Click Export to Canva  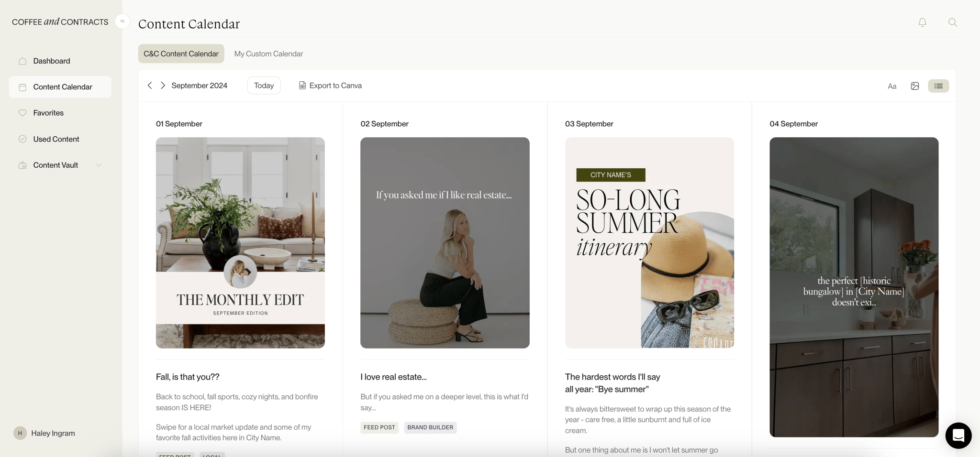(x=330, y=85)
